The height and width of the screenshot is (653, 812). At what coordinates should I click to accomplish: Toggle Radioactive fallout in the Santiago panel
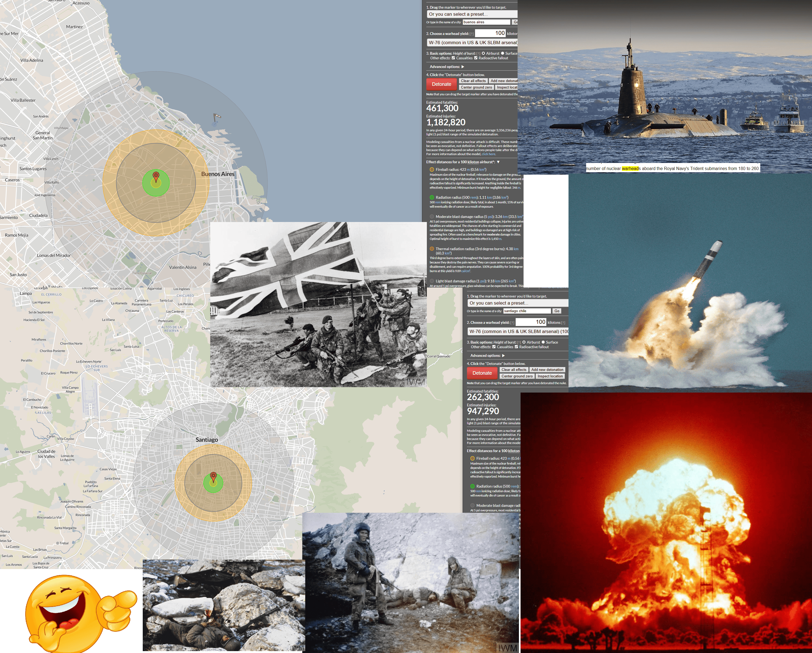516,347
